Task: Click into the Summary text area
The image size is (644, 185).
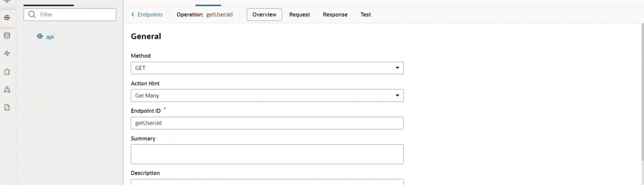Action: tap(267, 154)
